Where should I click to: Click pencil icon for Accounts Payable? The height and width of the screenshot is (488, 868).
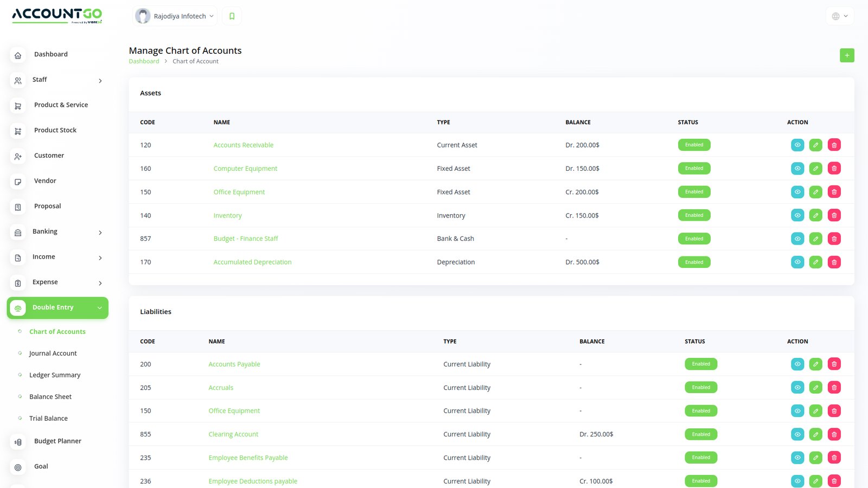click(815, 364)
